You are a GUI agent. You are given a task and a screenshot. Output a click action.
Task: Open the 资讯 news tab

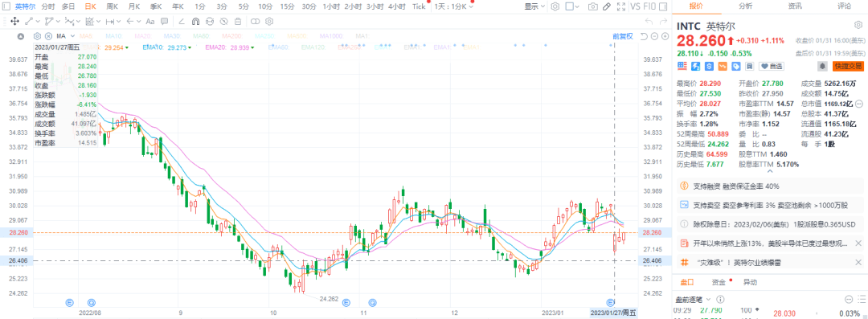[x=795, y=6]
